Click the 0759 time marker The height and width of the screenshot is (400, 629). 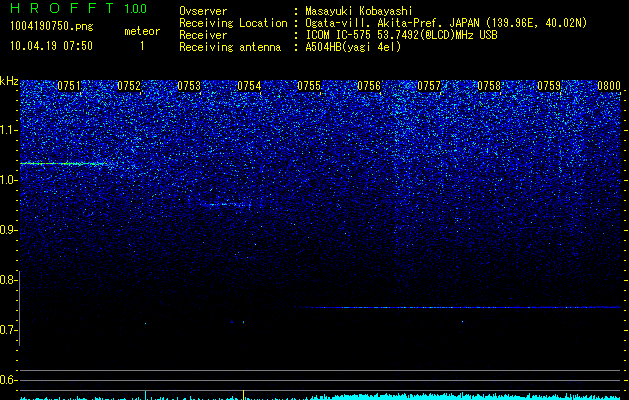tap(549, 86)
